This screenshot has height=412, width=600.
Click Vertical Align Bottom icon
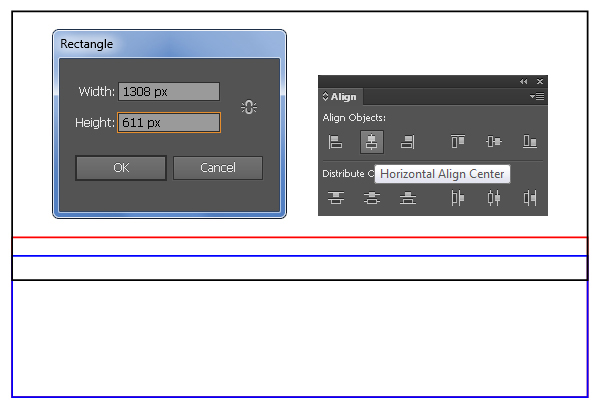pyautogui.click(x=530, y=142)
